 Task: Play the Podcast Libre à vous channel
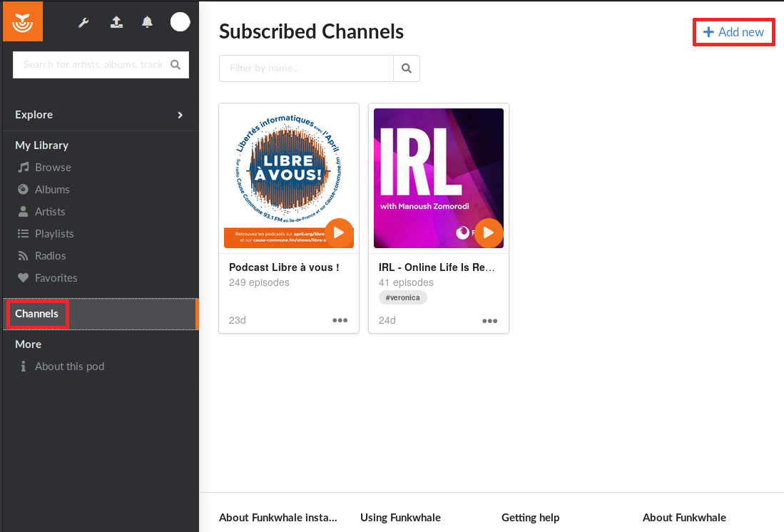pyautogui.click(x=339, y=233)
